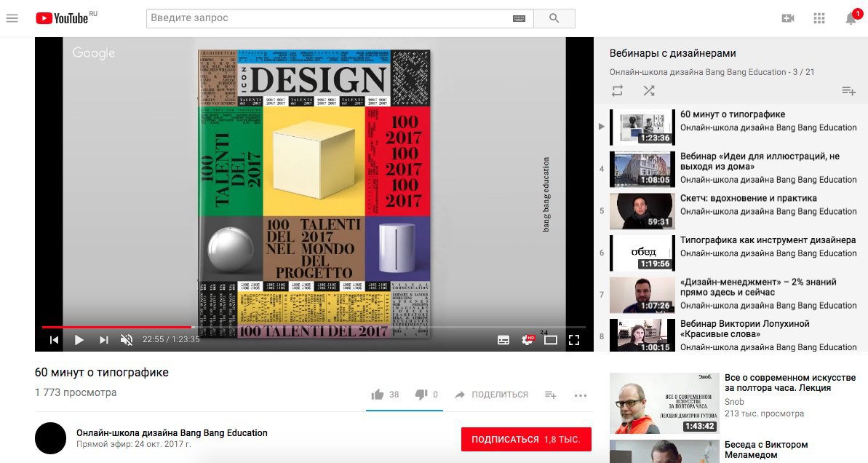This screenshot has height=463, width=868.
Task: Click the Bang Bang Education playlist subtitle 3 / 21
Action: [712, 72]
